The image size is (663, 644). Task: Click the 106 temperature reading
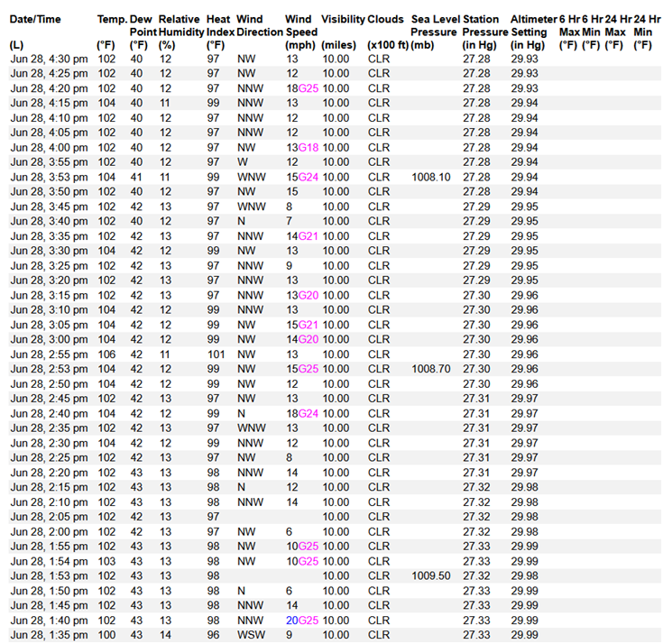(106, 354)
